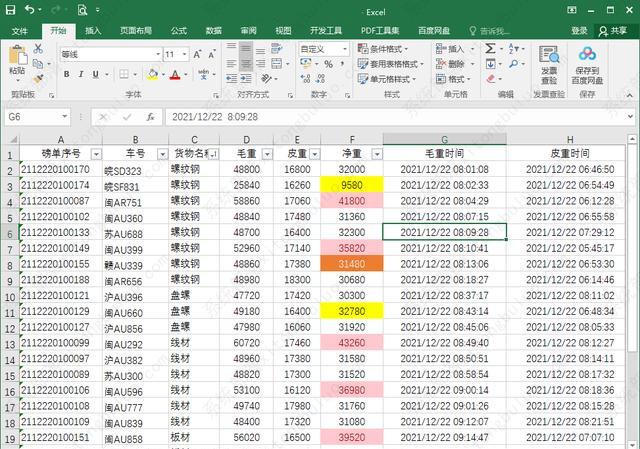This screenshot has height=449, width=640.
Task: Expand the font name 等线 dropdown
Action: [x=154, y=54]
